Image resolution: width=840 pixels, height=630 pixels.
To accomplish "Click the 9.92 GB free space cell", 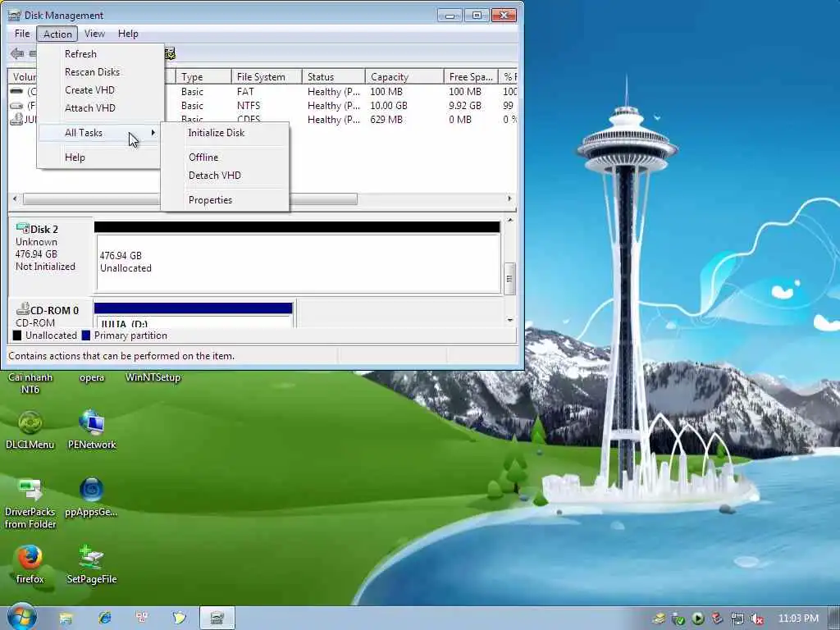I will pos(465,106).
